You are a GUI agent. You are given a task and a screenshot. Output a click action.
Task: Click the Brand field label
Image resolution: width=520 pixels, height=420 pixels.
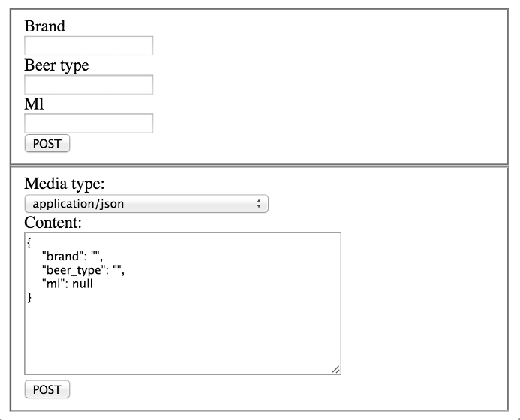[44, 26]
